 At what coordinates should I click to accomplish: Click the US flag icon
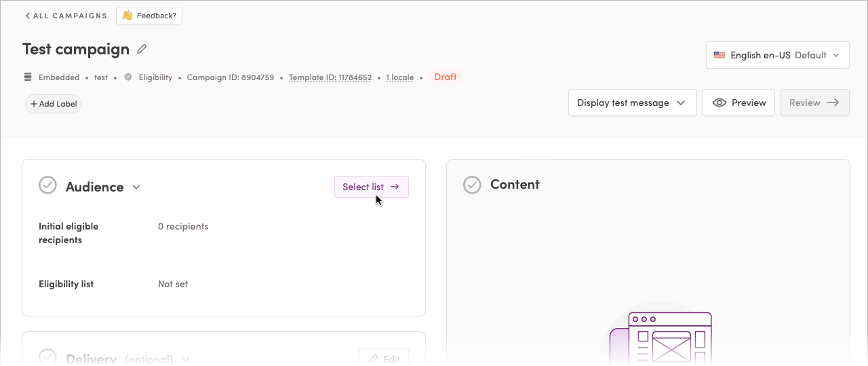click(719, 55)
